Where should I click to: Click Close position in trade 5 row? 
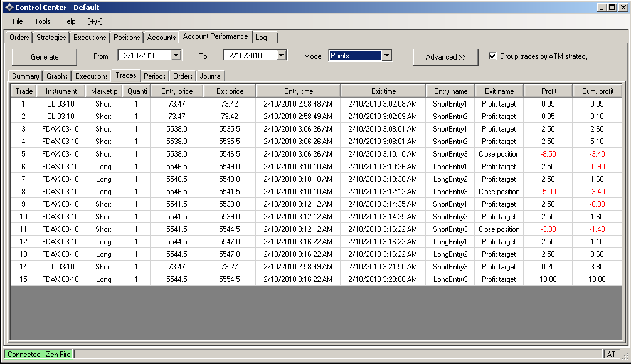click(499, 154)
